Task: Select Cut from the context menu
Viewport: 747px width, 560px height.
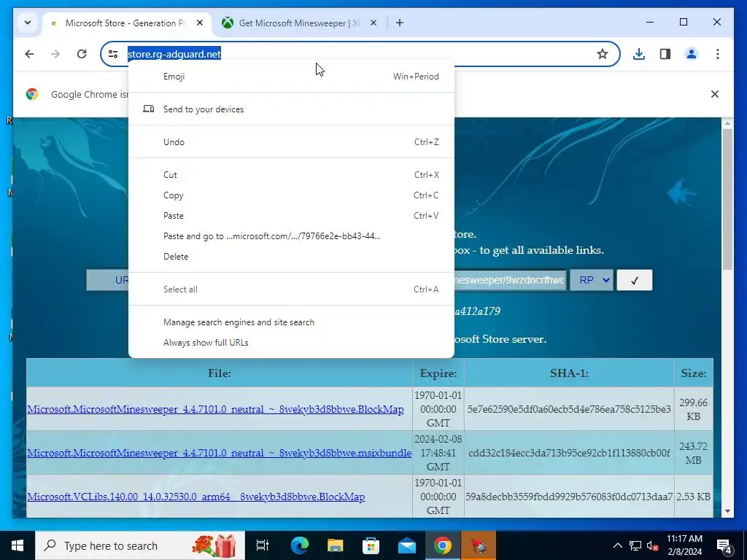Action: click(x=291, y=175)
